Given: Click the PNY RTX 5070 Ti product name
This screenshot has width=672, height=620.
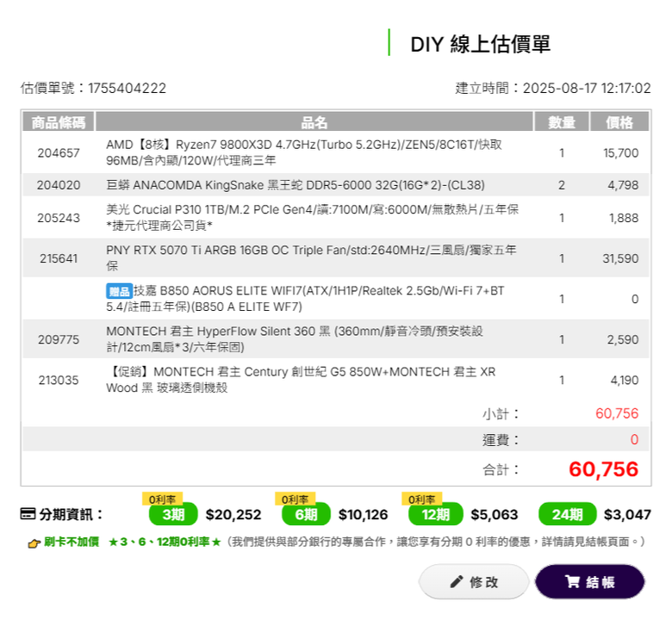Looking at the screenshot, I should coord(311,258).
